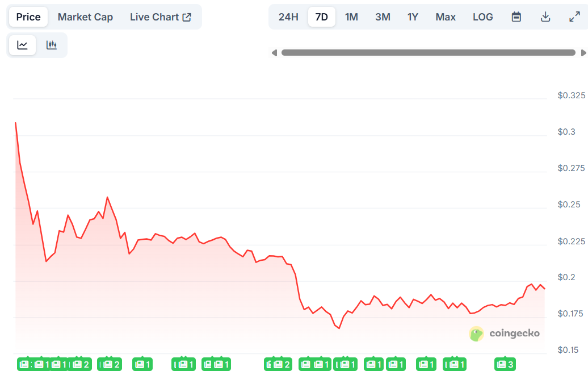The height and width of the screenshot is (375, 588).
Task: Select the Market Cap tab
Action: (85, 17)
